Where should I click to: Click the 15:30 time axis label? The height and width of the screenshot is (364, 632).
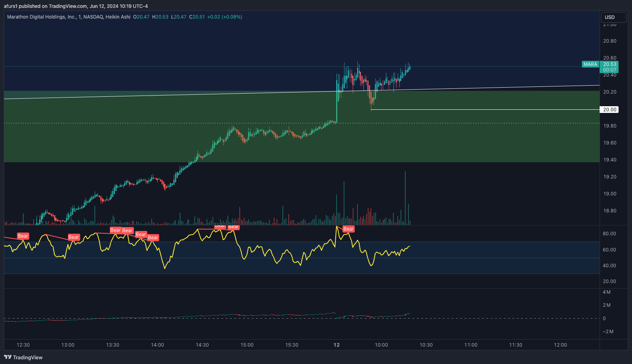(x=292, y=345)
